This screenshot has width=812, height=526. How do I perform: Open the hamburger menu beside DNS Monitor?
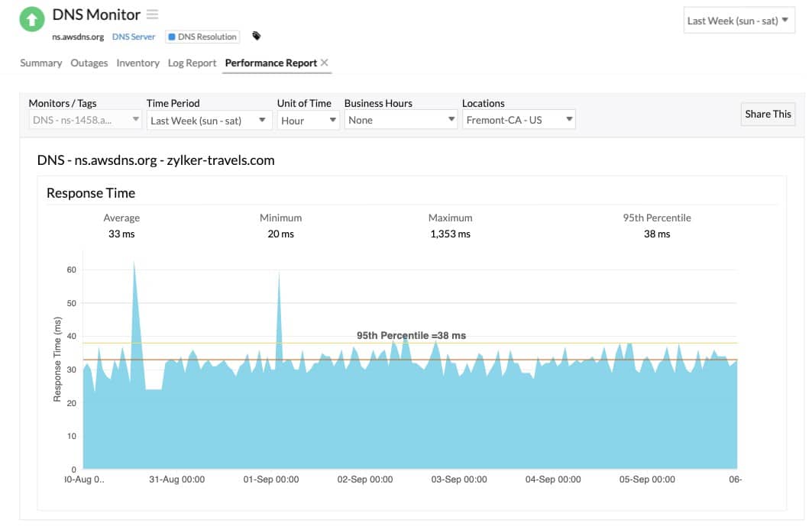[152, 15]
